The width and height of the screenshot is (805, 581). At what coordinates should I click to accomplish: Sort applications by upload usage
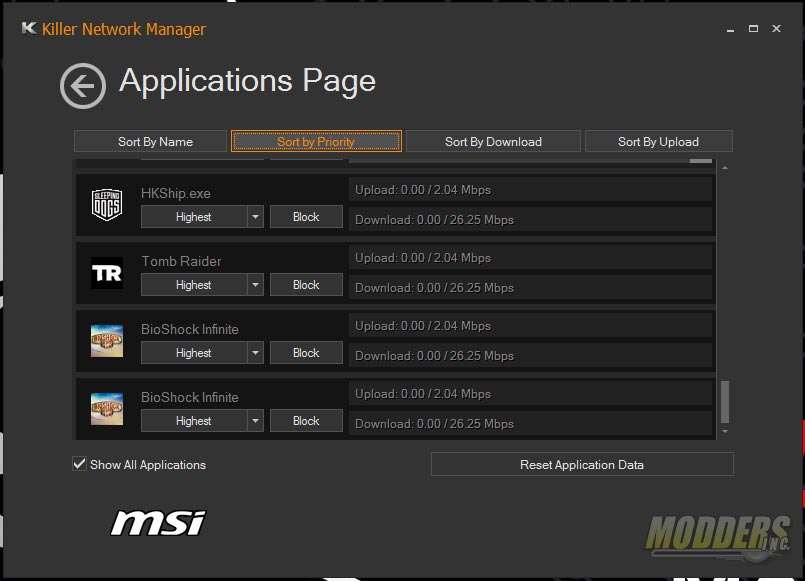pos(659,142)
